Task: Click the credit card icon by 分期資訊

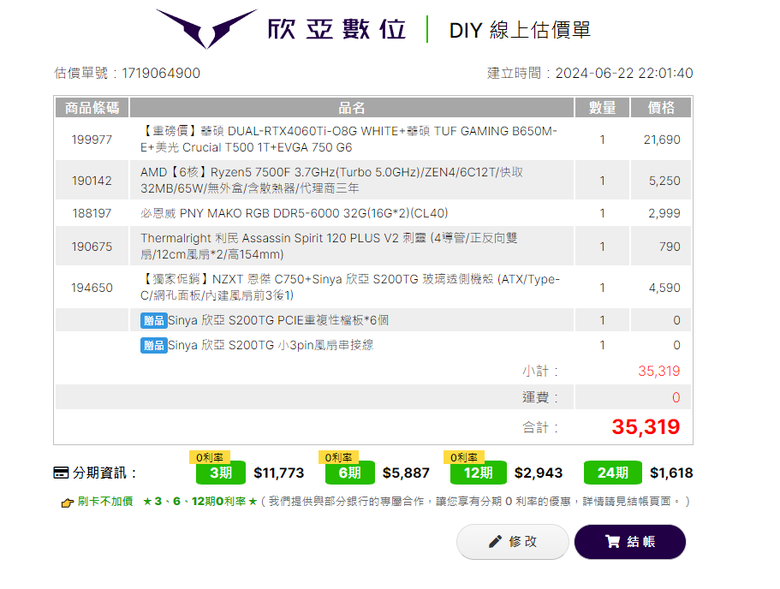Action: pyautogui.click(x=61, y=473)
